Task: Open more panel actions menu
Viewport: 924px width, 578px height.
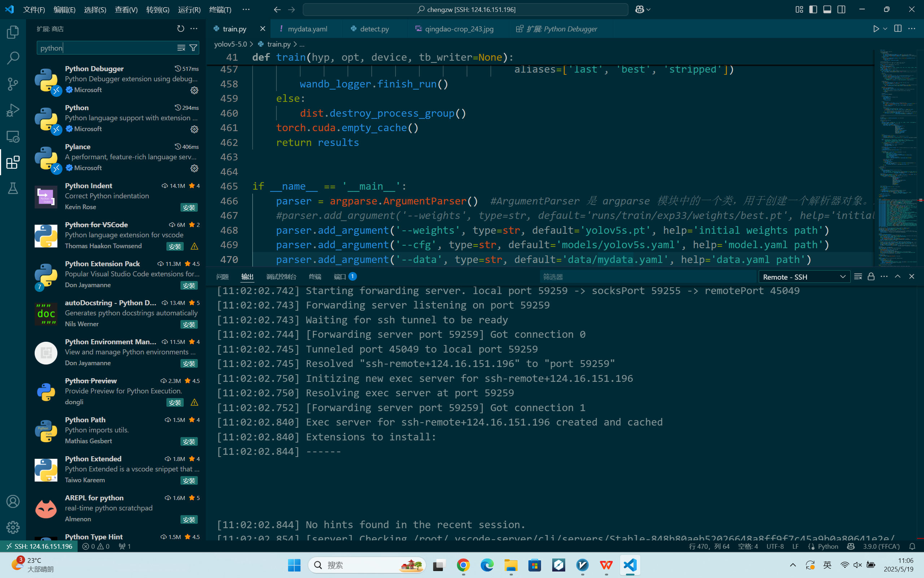Action: (x=884, y=276)
